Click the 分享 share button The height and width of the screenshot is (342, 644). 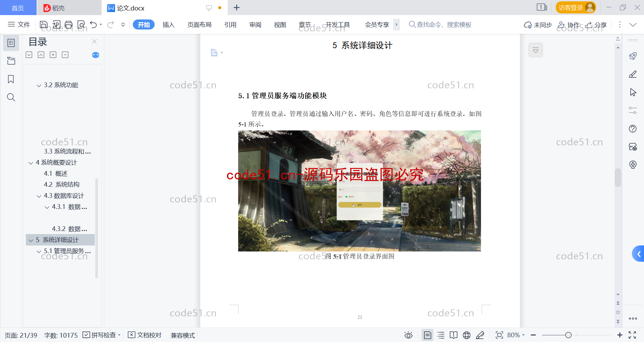[x=596, y=25]
